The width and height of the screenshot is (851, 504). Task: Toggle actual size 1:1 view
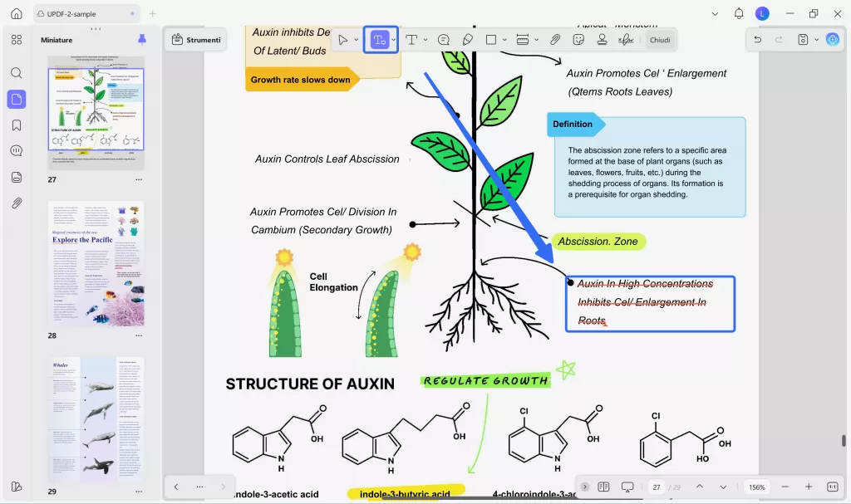pyautogui.click(x=833, y=487)
